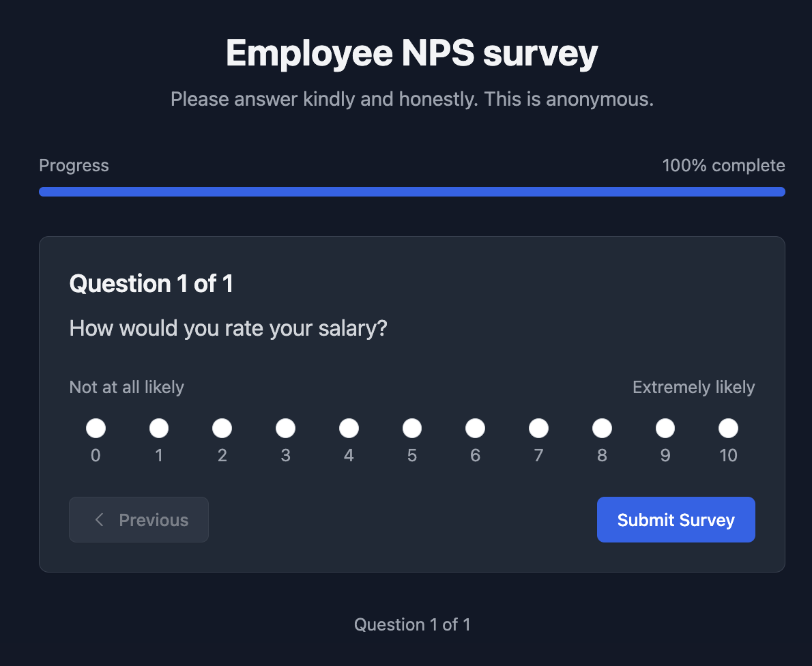Pick rating 8 on the NPS scale

(602, 428)
